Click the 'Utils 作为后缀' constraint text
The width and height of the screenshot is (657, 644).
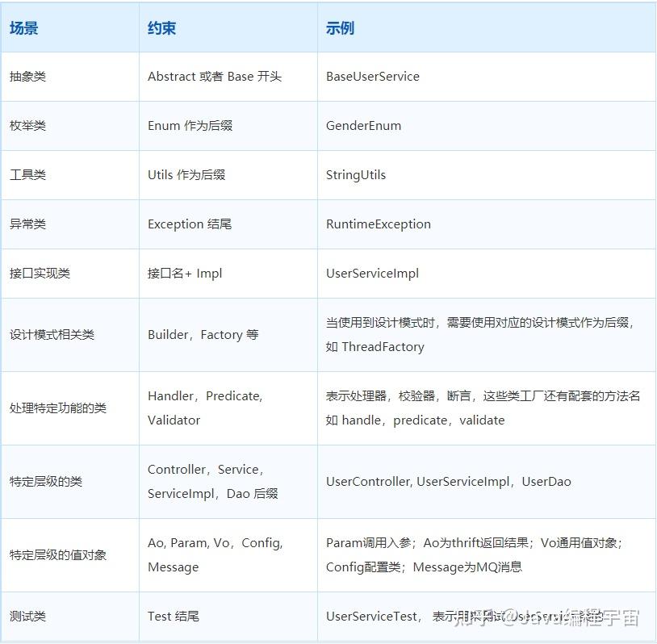click(x=186, y=175)
